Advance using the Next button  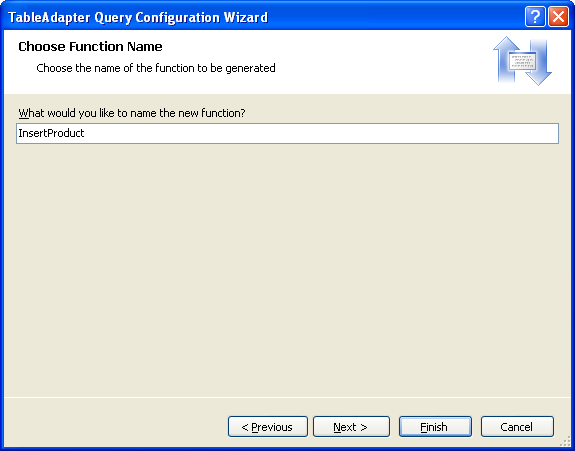point(351,427)
